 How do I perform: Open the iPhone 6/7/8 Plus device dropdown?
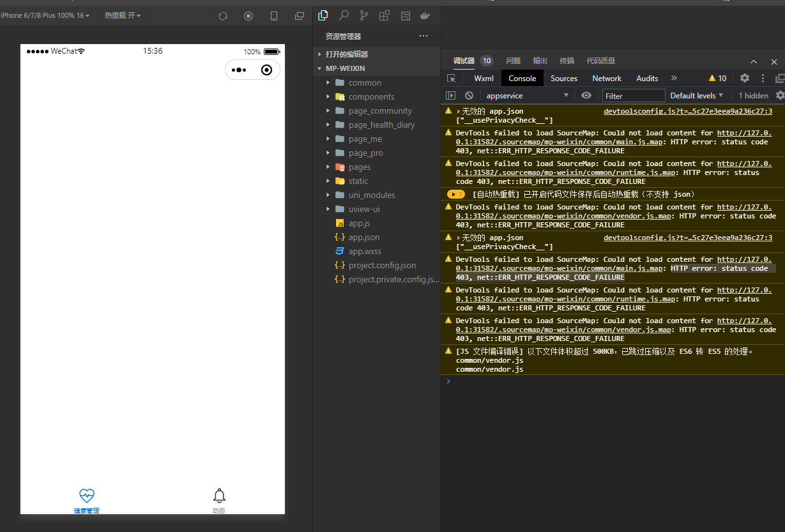pos(45,15)
